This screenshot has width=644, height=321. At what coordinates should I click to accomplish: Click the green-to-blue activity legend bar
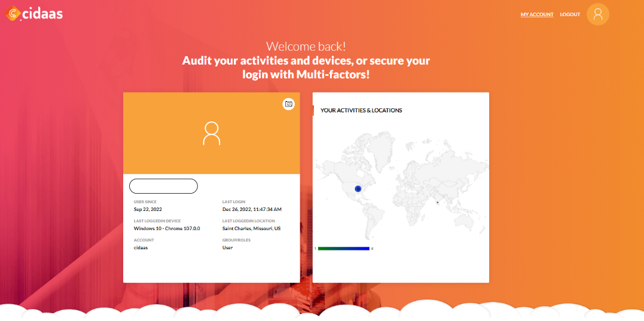tap(343, 248)
